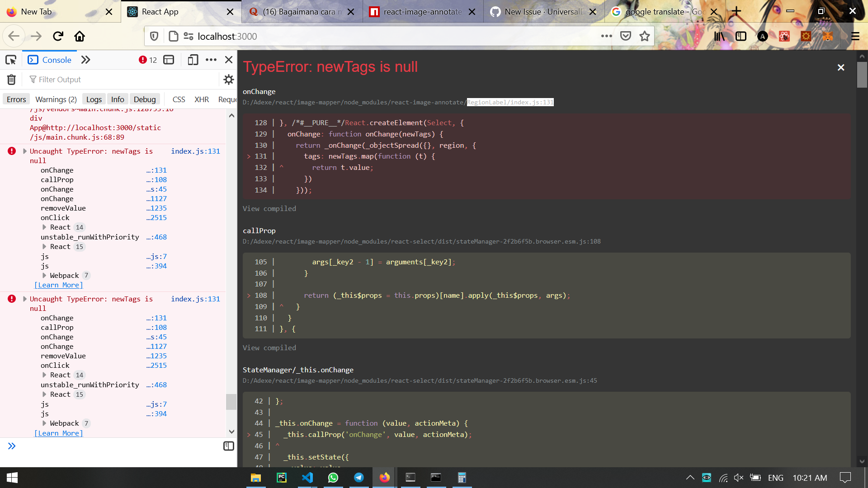Screen dimensions: 868x488
Task: Clear the console output with trash icon
Action: [x=11, y=79]
